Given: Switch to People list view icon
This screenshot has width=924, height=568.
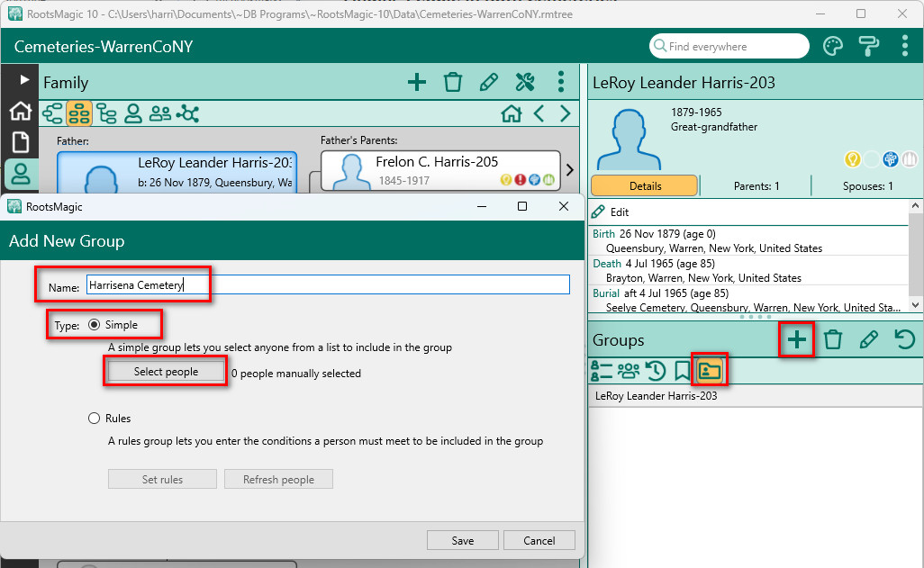Looking at the screenshot, I should click(133, 113).
